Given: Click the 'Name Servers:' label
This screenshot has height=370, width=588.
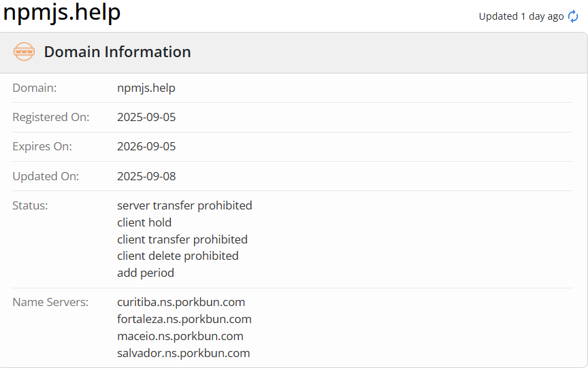Looking at the screenshot, I should [50, 302].
